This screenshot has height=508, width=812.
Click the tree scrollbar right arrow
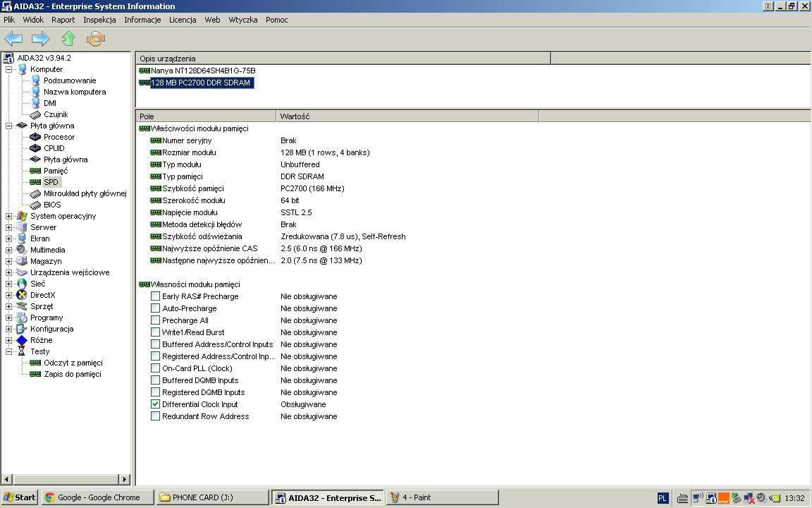pyautogui.click(x=124, y=480)
